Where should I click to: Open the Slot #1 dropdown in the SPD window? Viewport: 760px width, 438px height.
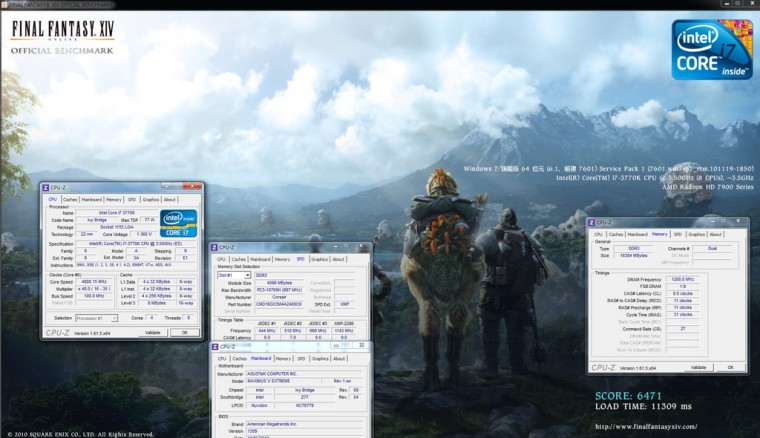coord(247,275)
